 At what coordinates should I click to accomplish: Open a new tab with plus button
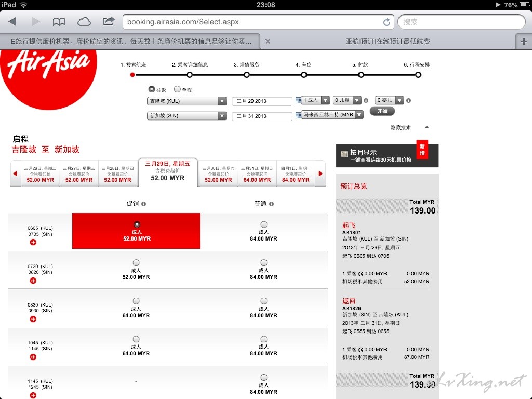[x=524, y=42]
